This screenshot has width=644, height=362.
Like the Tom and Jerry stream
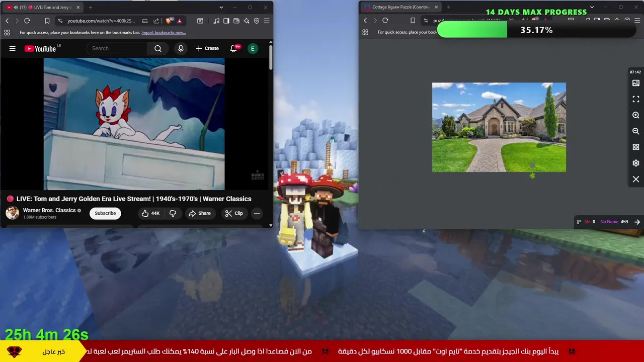point(150,213)
